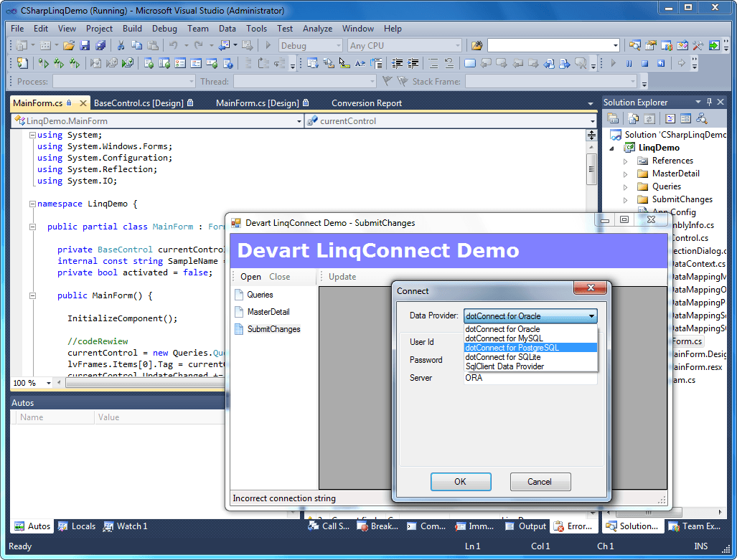The image size is (737, 560).
Task: Click the Save floppy disk icon
Action: click(x=85, y=46)
